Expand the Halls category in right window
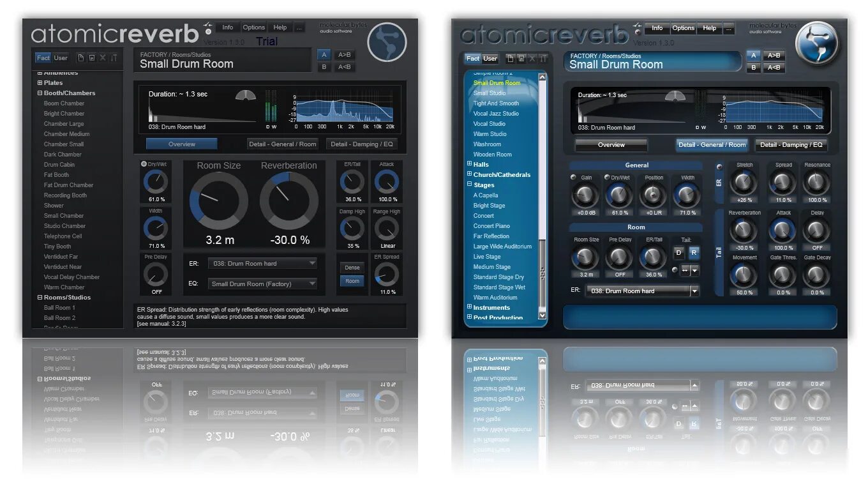 coord(469,165)
